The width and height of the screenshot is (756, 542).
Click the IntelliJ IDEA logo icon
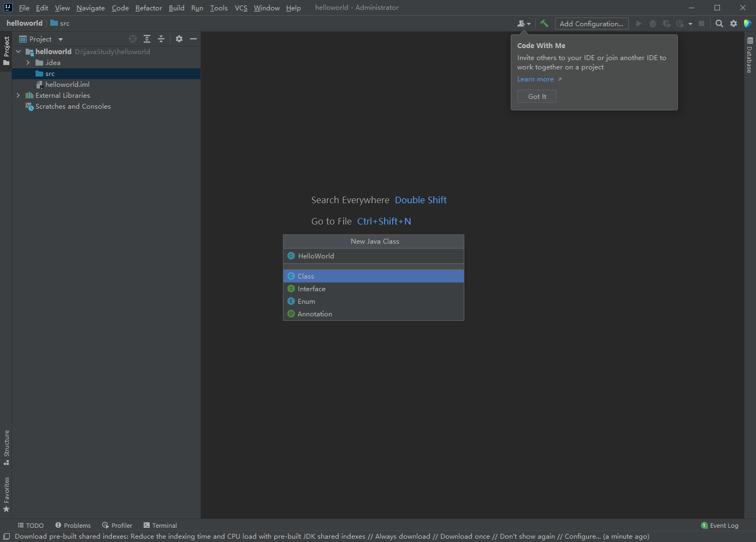coord(8,8)
